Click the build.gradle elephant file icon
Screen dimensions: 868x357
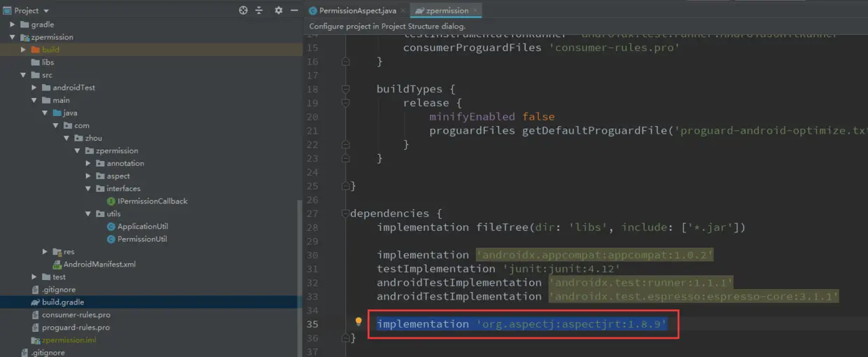pyautogui.click(x=35, y=302)
